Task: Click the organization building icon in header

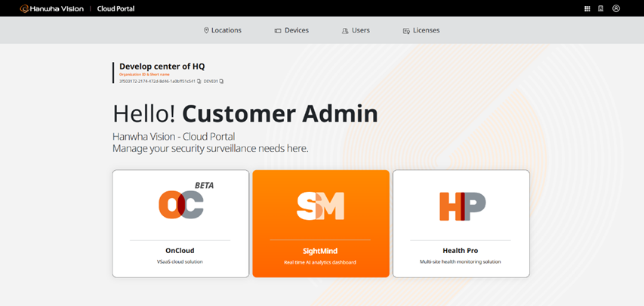Action: point(600,8)
